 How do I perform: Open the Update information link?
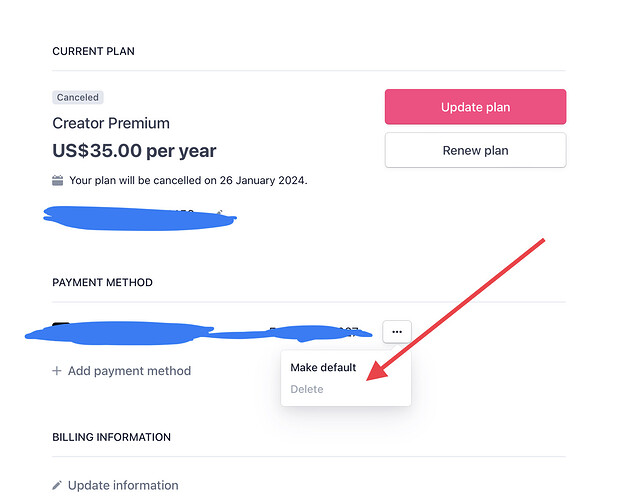(x=123, y=485)
